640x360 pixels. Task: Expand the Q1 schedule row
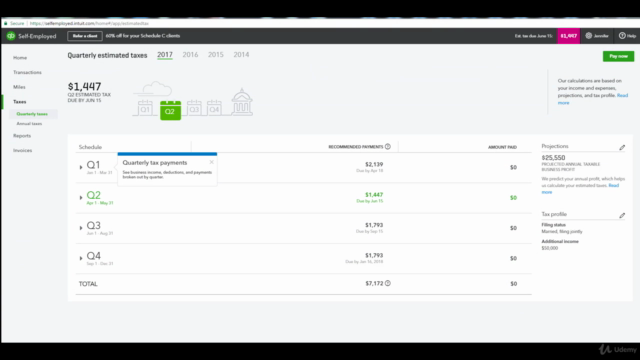81,167
